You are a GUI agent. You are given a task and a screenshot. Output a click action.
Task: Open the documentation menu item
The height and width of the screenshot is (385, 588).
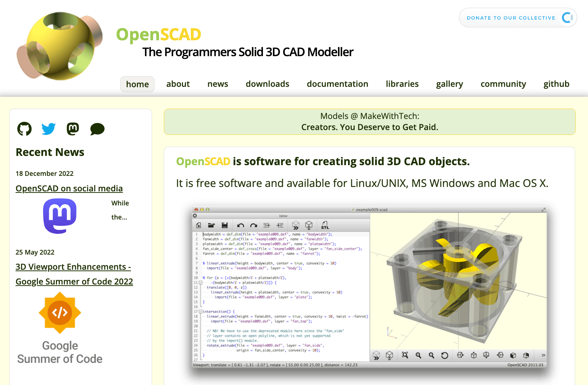337,84
